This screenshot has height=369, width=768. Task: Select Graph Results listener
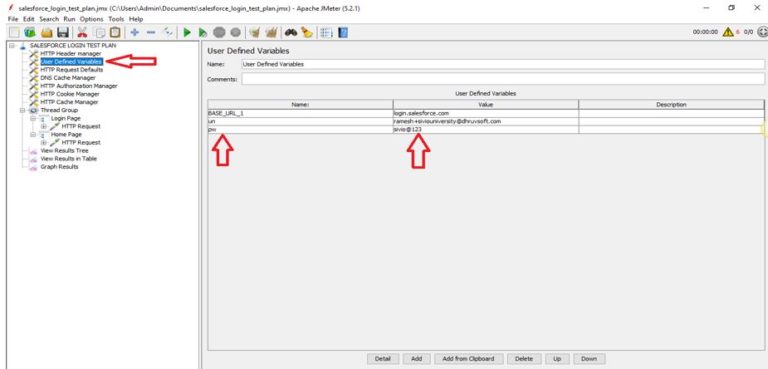[x=59, y=167]
